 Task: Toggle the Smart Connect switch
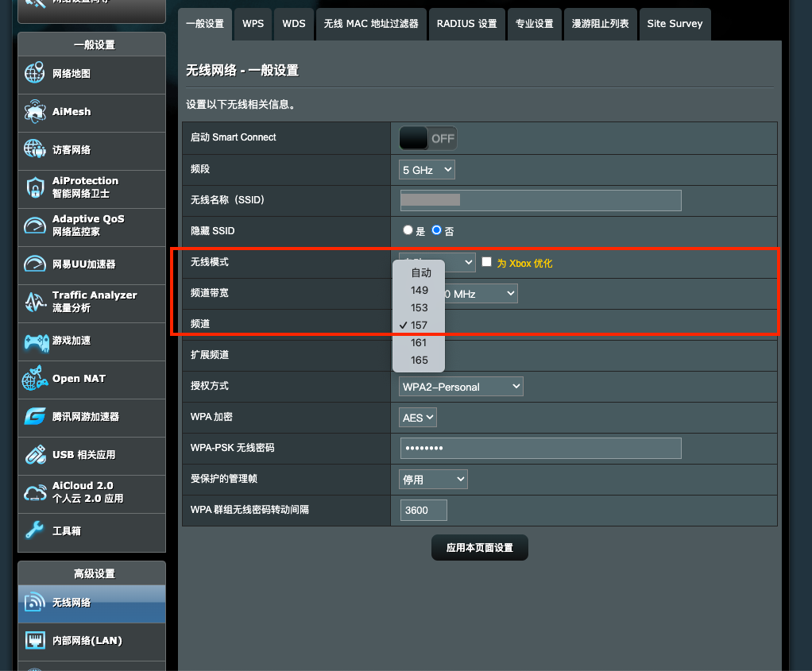point(428,138)
